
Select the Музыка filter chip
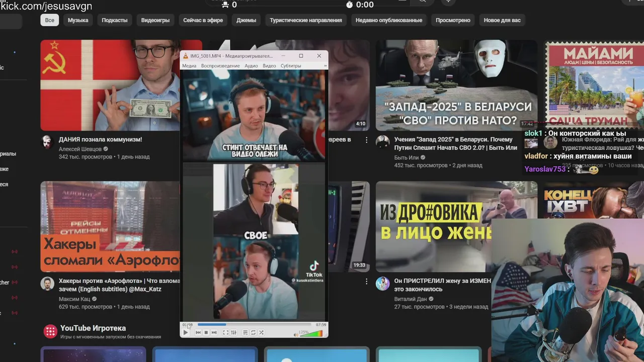pos(78,20)
